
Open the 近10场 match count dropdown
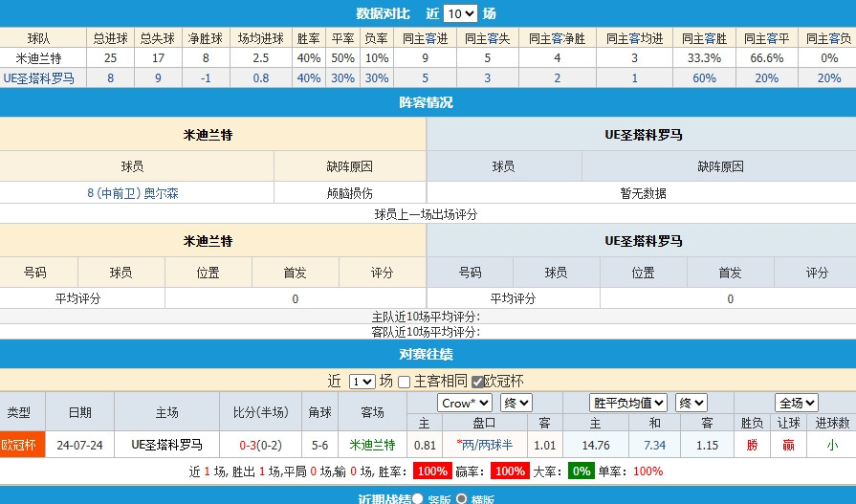(x=460, y=13)
